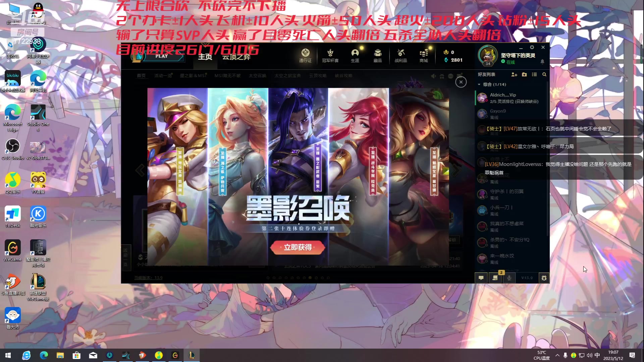Select friend 杀男的丶不安分YQ
The height and width of the screenshot is (362, 644).
click(x=512, y=243)
